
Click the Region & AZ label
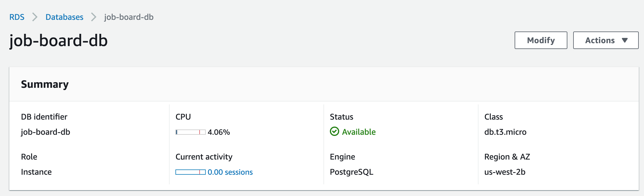pos(507,157)
